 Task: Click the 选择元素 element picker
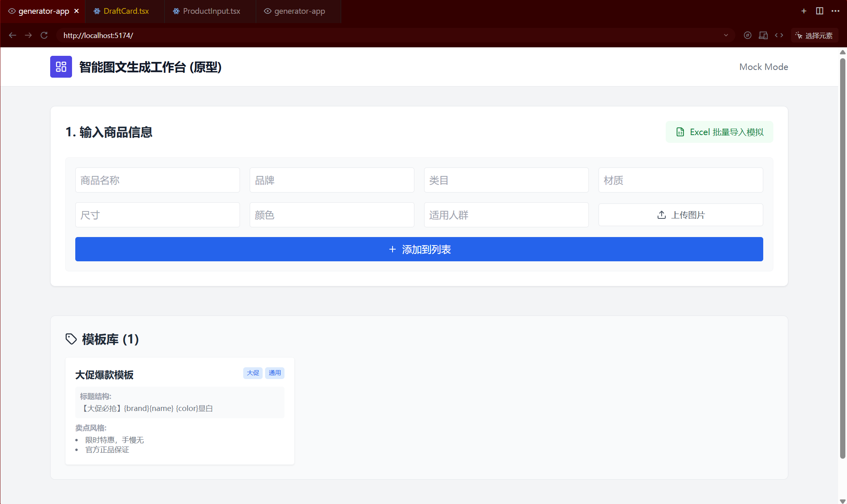pos(814,35)
